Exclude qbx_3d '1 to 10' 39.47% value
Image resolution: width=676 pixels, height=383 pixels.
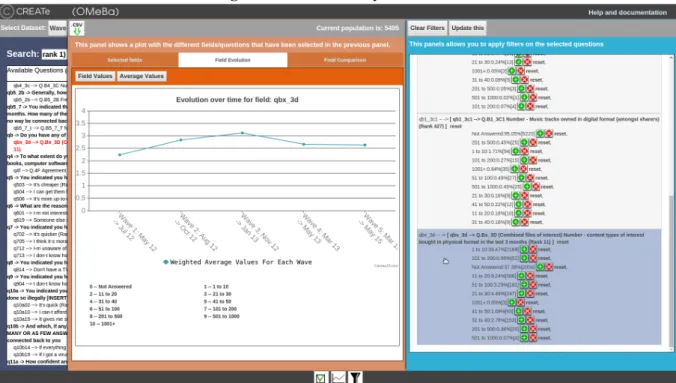tap(533, 249)
